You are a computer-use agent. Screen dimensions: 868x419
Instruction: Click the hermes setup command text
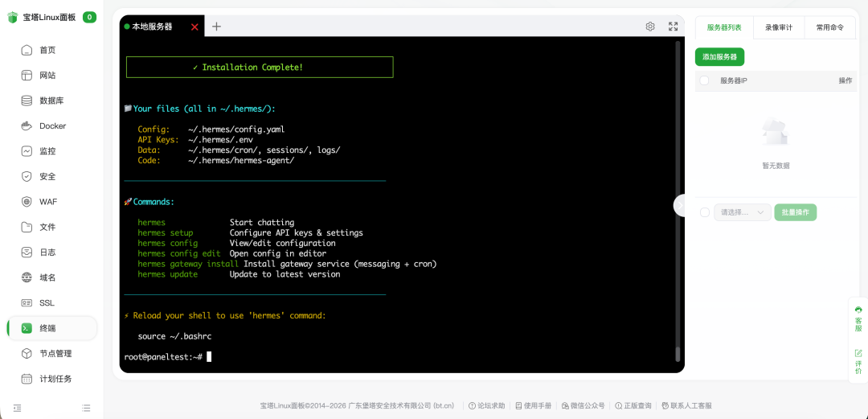[166, 232]
